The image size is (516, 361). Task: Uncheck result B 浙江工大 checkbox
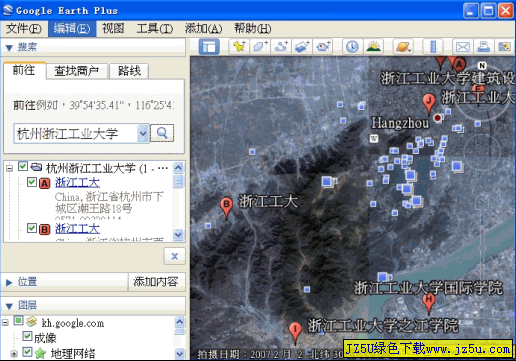tap(32, 228)
